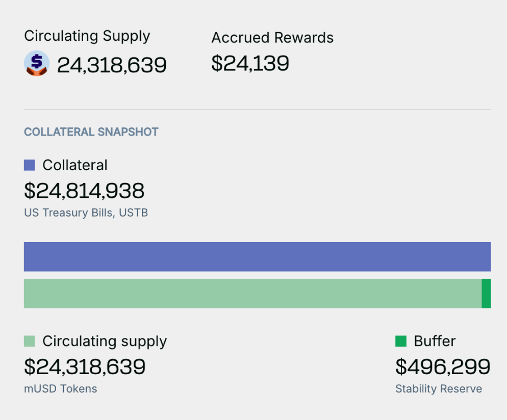The image size is (507, 420).
Task: Click the light green Circulating supply legend square
Action: click(x=30, y=341)
